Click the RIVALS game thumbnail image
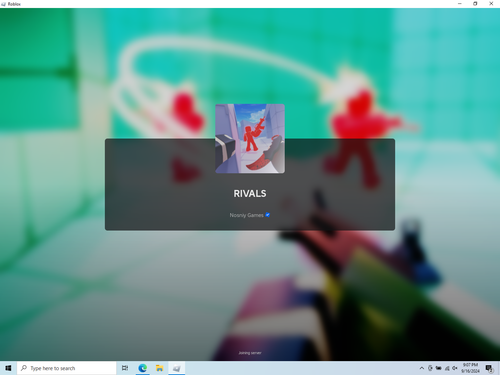Viewport: 500px width, 375px height. (x=250, y=139)
